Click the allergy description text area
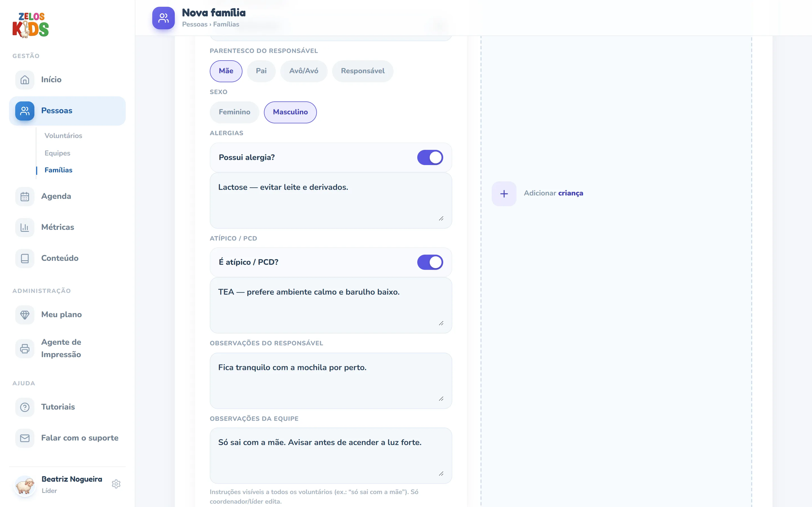Screen dimensions: 812x507 pos(330,201)
